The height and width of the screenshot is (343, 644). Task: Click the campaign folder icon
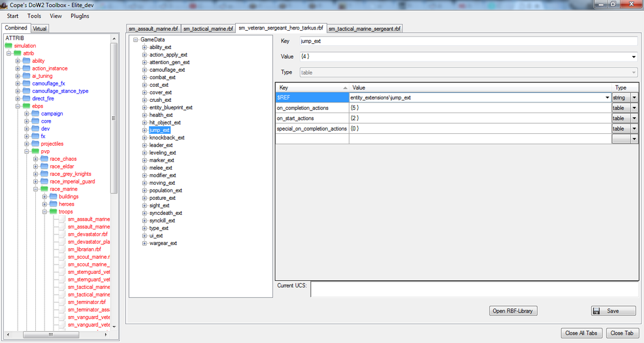pos(35,114)
